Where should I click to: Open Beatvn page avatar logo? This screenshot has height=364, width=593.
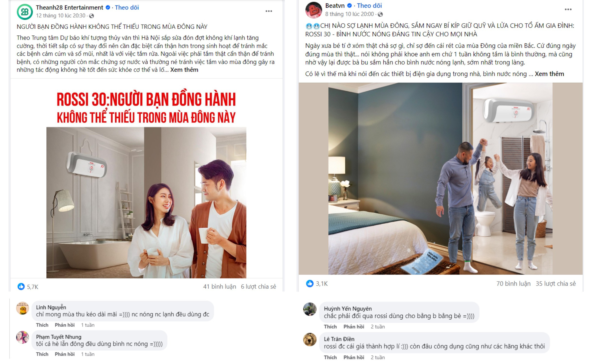tap(313, 10)
